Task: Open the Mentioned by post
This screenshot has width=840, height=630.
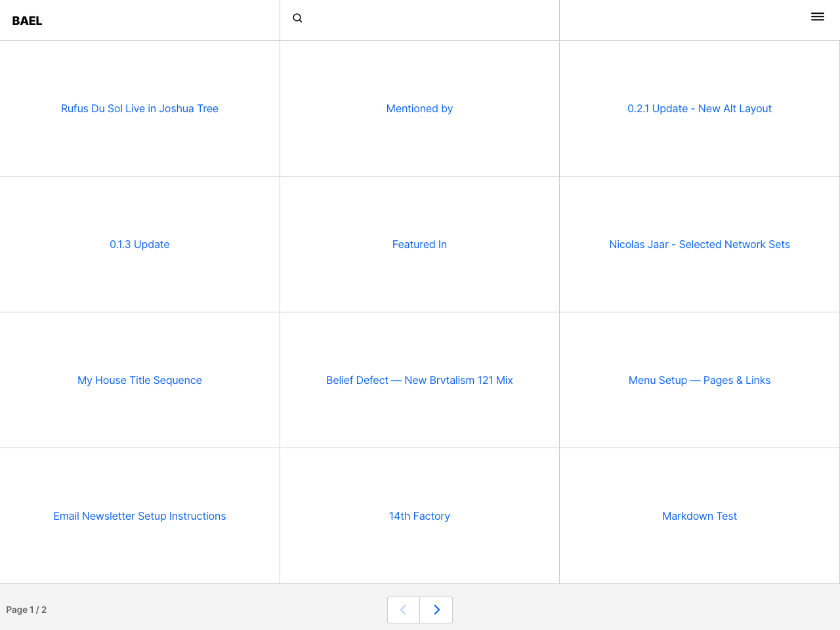Action: point(419,108)
